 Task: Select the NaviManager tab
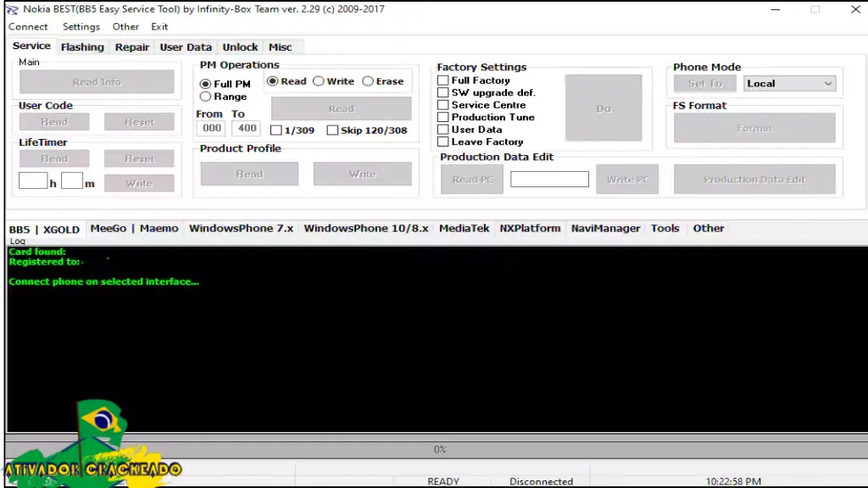coord(605,228)
